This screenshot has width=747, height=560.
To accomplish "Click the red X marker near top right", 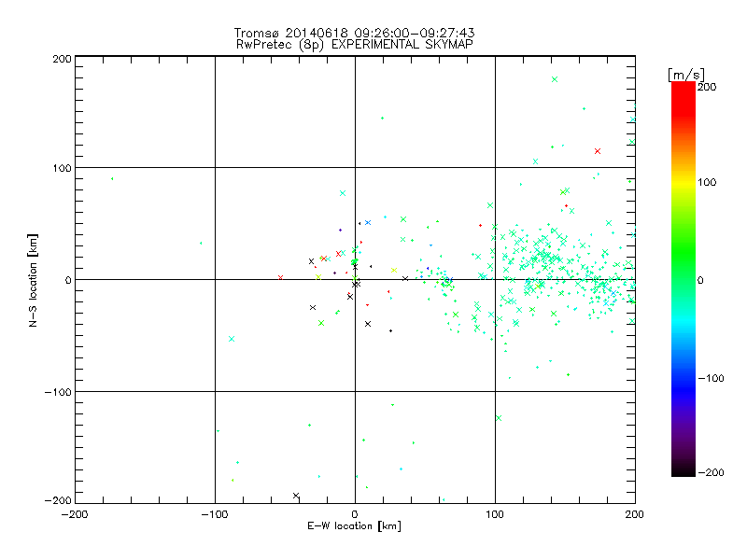I will (598, 151).
